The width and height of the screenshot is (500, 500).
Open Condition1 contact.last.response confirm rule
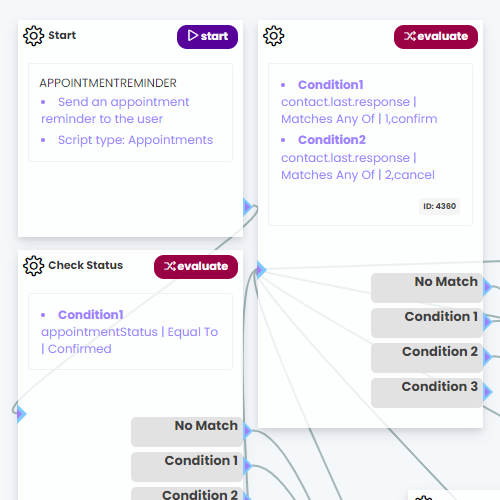point(359,102)
